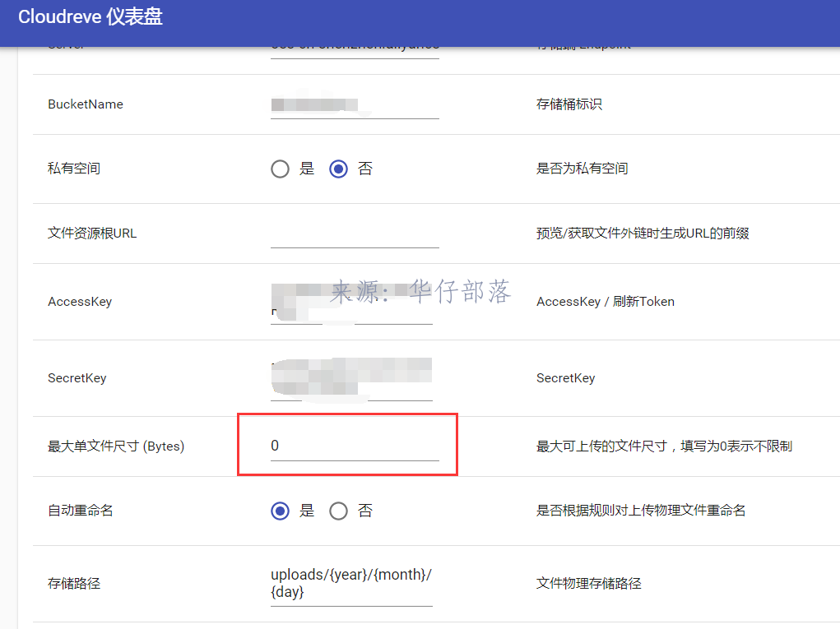Screen dimensions: 840x629
Task: Click the 存储路径 row label
Action: (74, 584)
